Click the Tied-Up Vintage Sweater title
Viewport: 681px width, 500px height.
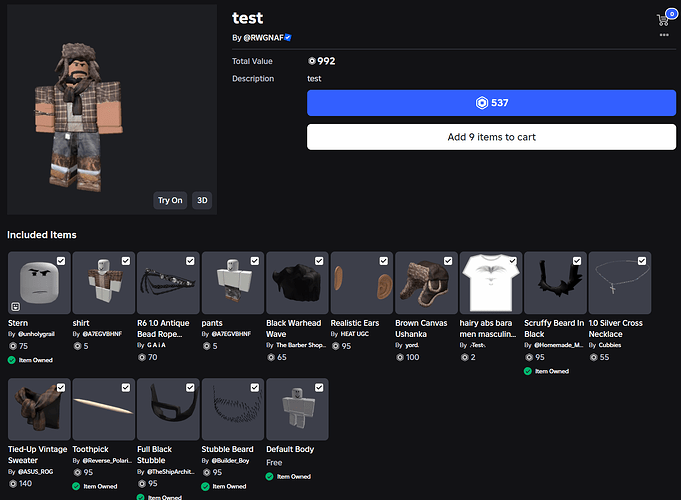(x=37, y=455)
